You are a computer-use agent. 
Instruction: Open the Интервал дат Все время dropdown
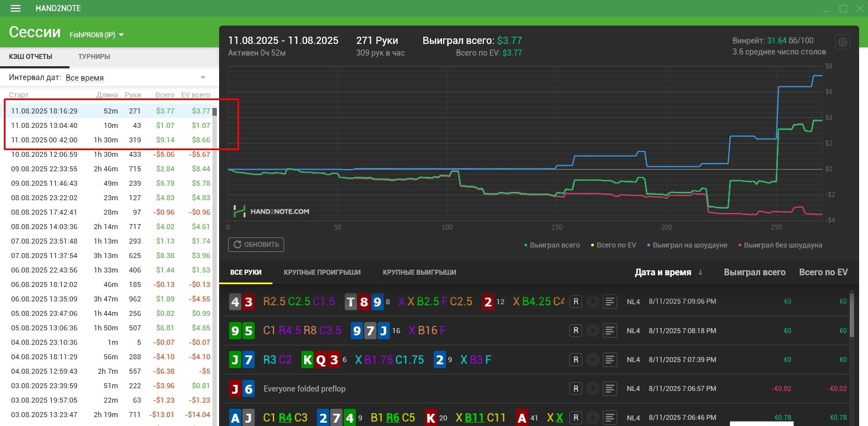coord(136,78)
